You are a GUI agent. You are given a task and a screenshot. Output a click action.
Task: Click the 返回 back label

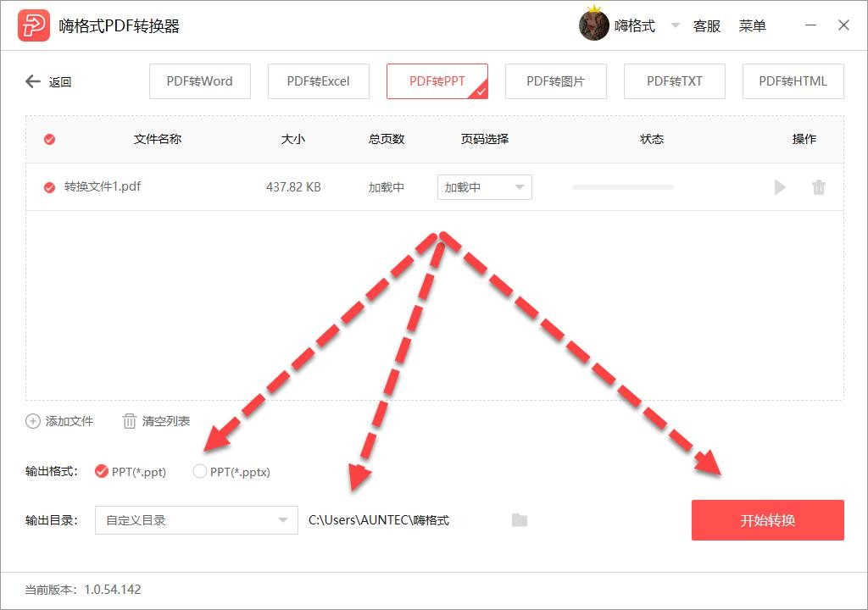click(x=60, y=82)
